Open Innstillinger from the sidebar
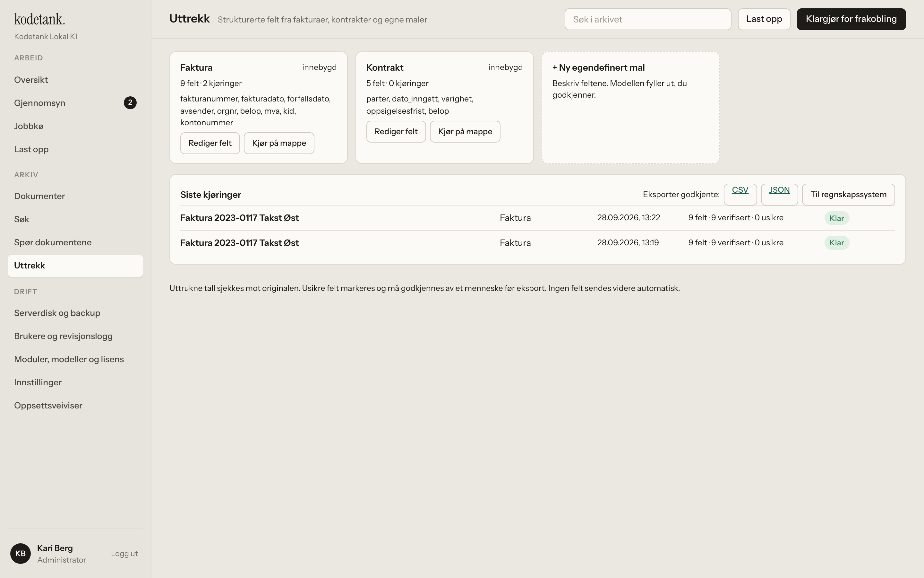The width and height of the screenshot is (924, 578). pyautogui.click(x=75, y=382)
